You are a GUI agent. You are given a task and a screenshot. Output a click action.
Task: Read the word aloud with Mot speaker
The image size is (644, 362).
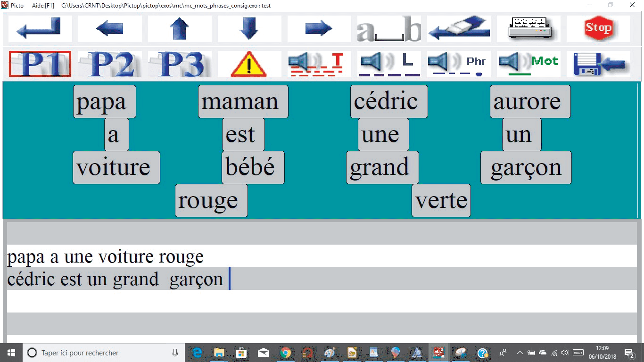[x=528, y=64]
